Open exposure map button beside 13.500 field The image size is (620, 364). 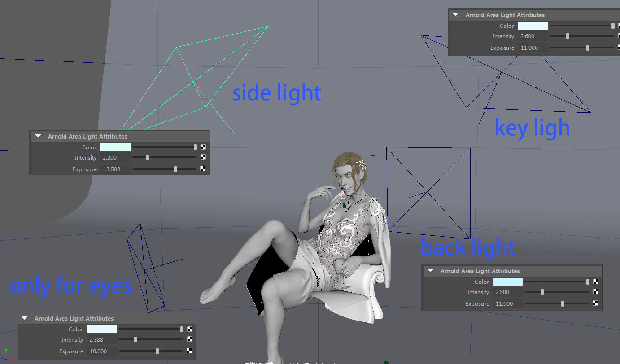tap(203, 169)
